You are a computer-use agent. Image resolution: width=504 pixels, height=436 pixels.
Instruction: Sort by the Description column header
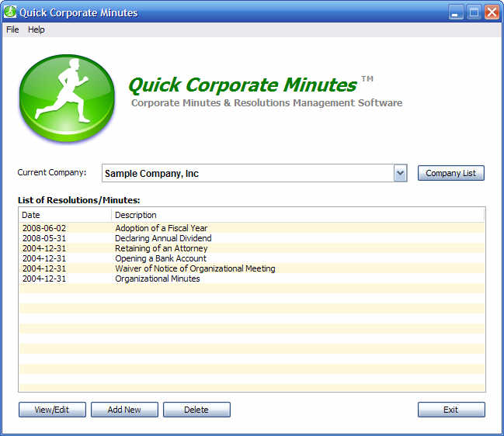[x=297, y=215]
